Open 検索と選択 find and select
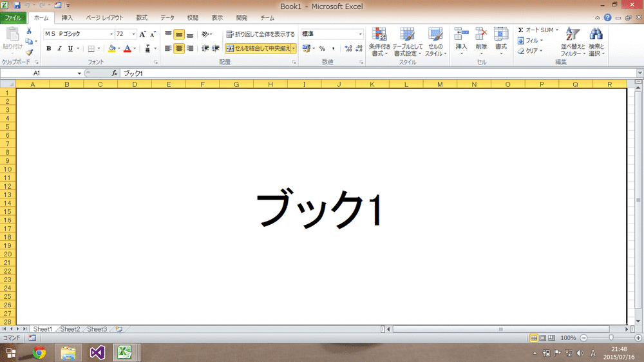This screenshot has height=362, width=644. click(x=596, y=42)
